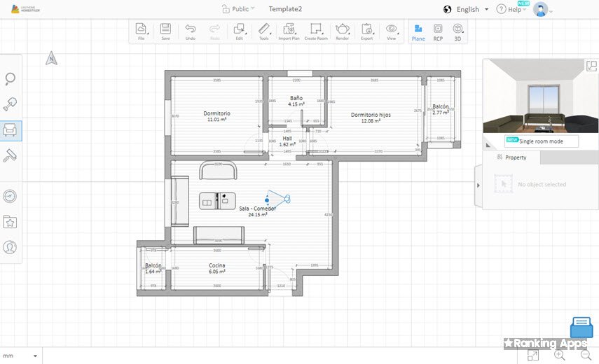The image size is (599, 364).
Task: Open the English language dropdown
Action: 467,9
